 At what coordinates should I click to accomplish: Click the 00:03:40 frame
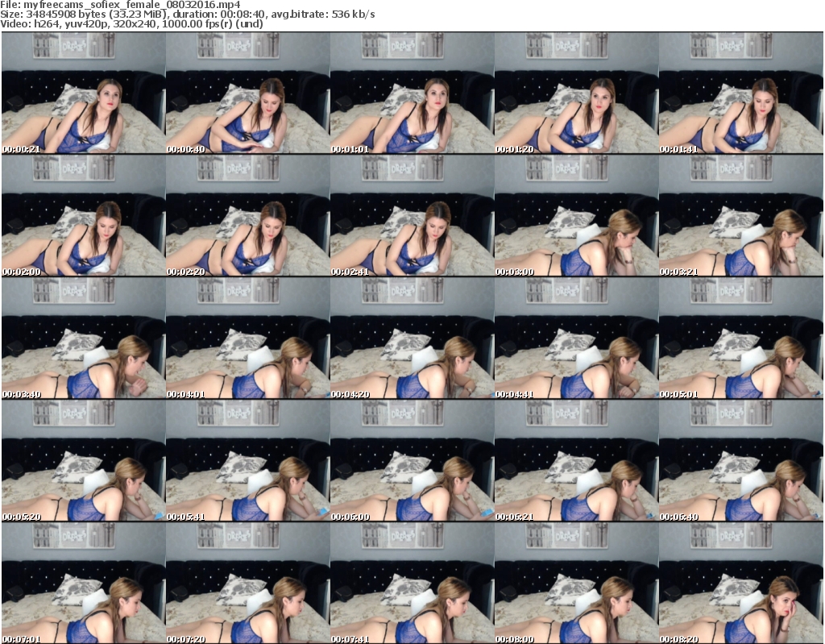(83, 339)
